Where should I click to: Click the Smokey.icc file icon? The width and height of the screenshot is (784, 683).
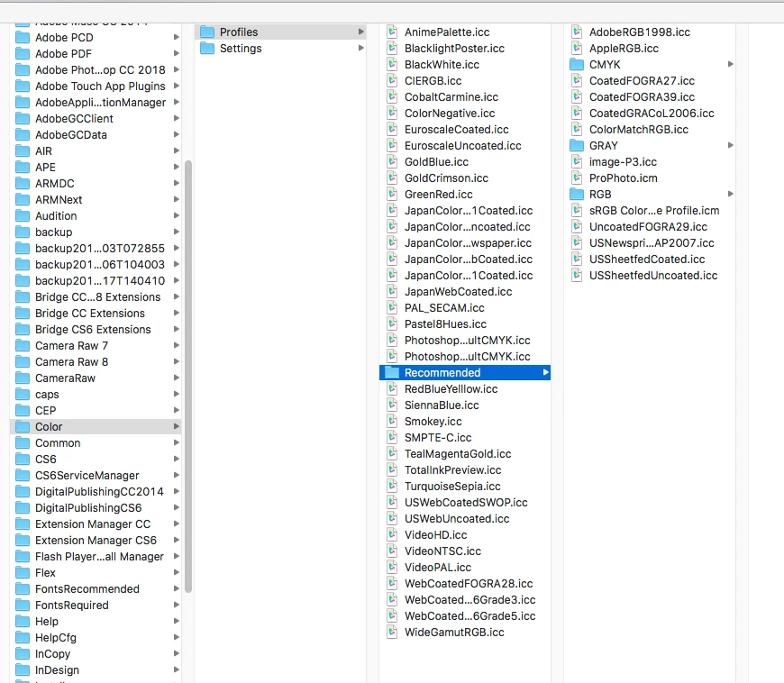(x=393, y=421)
